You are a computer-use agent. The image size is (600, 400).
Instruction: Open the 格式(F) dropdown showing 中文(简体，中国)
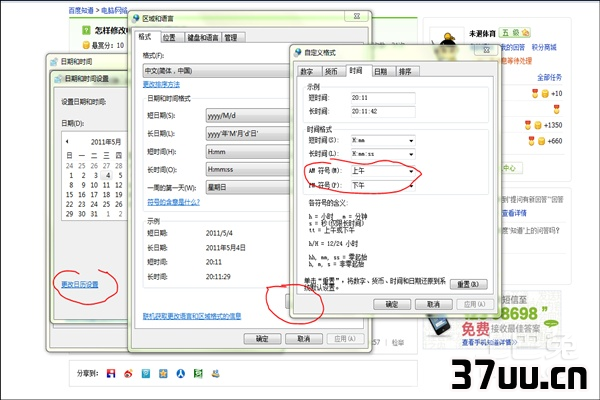click(217, 71)
